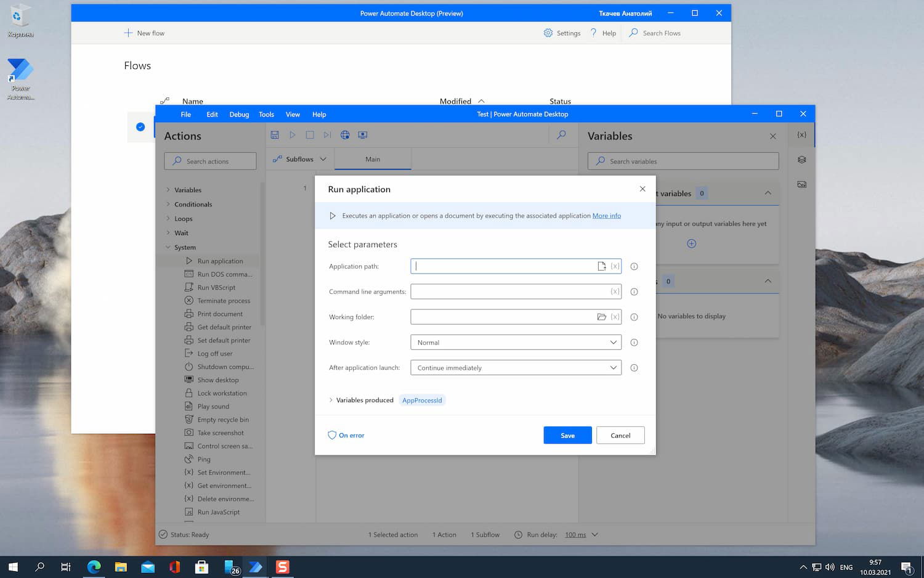Click New flow in the console window
This screenshot has width=924, height=578.
[x=144, y=33]
